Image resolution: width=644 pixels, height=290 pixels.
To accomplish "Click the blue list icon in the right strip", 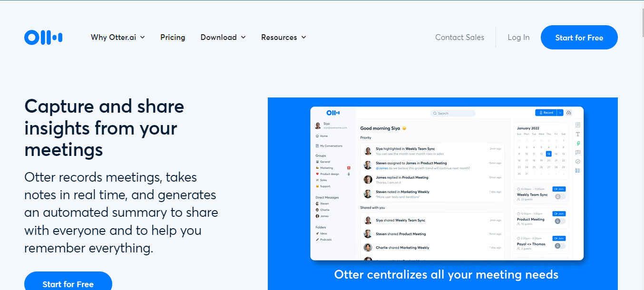I will tap(578, 171).
